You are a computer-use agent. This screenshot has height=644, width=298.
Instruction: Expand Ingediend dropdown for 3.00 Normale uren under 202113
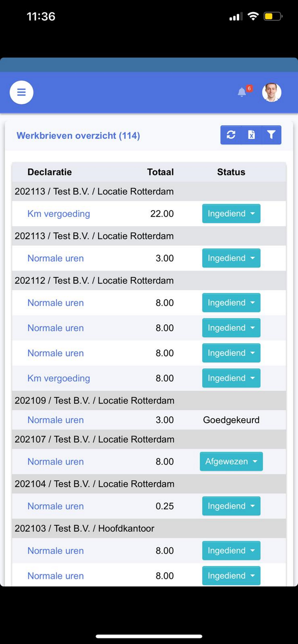231,258
